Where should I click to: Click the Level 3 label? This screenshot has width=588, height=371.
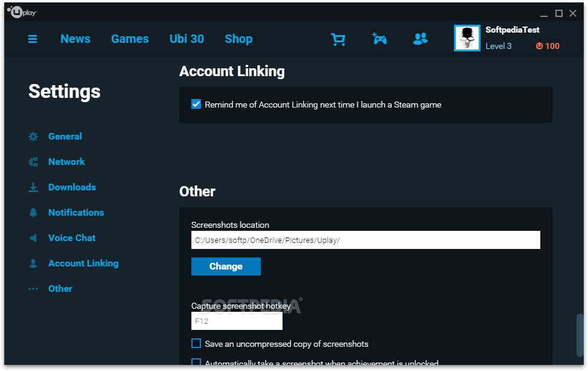pos(499,46)
